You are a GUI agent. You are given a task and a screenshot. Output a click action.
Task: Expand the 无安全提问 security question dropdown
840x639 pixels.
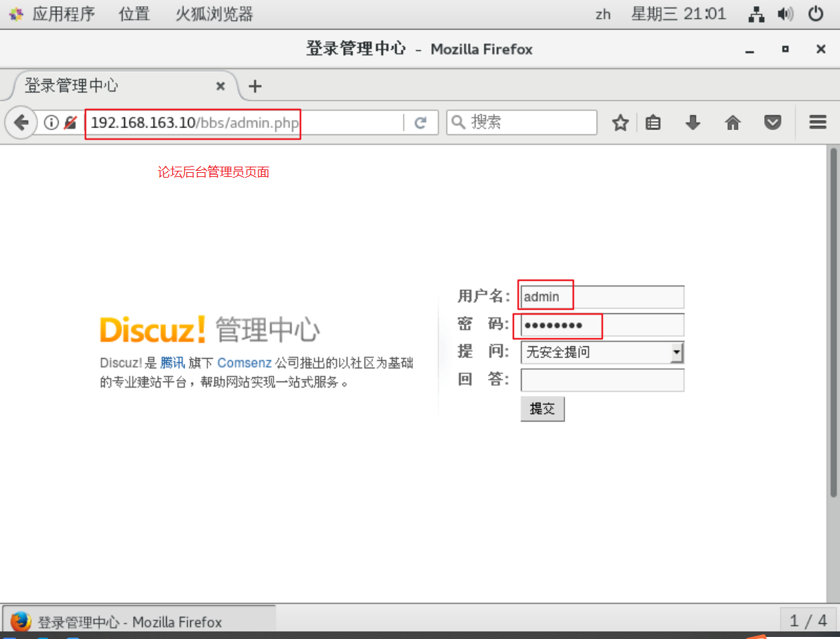602,353
